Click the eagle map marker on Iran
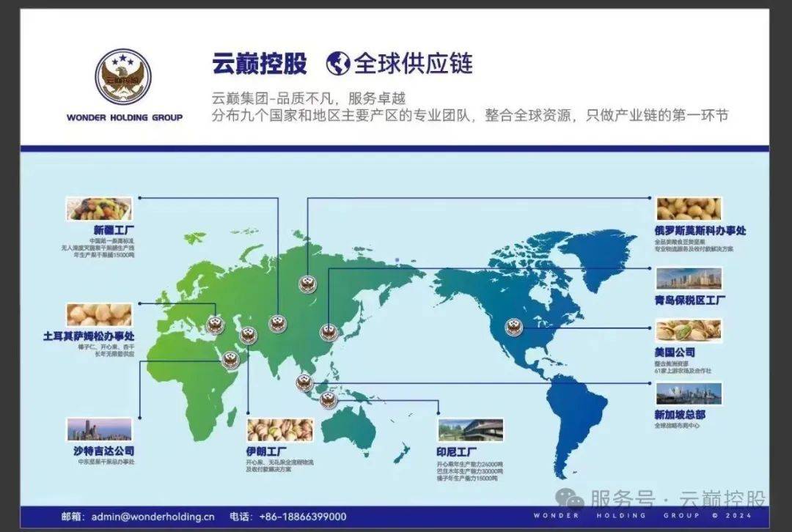 tap(248, 335)
